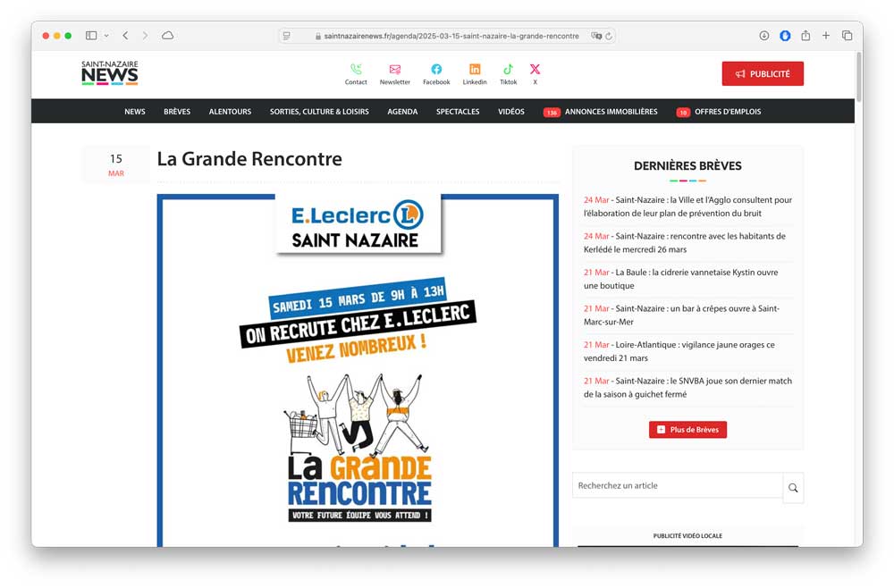Open brève about bar à crêpes
Image resolution: width=894 pixels, height=588 pixels.
point(681,315)
